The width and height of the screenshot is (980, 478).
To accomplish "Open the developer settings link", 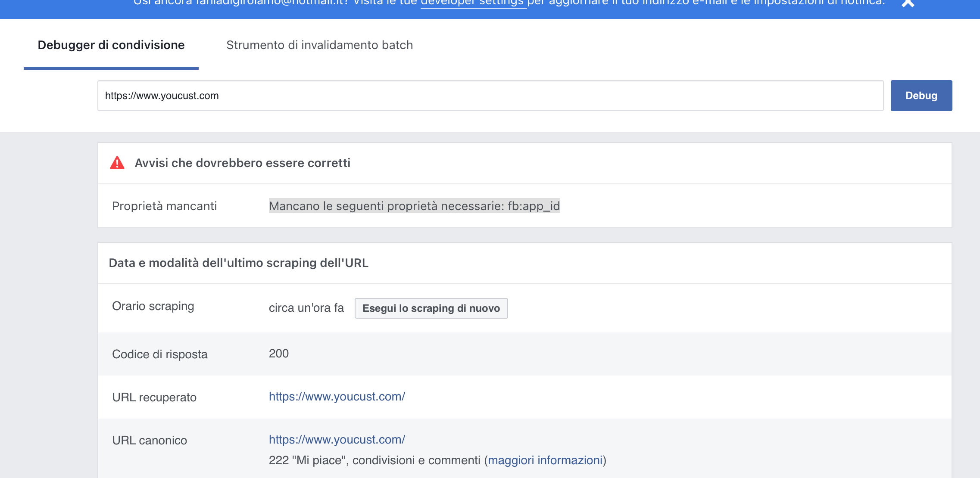I will point(473,3).
